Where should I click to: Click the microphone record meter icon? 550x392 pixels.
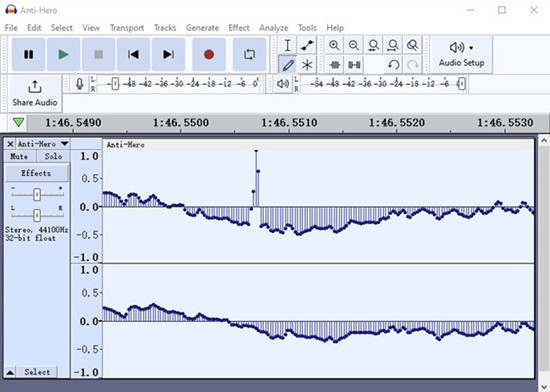pos(80,84)
